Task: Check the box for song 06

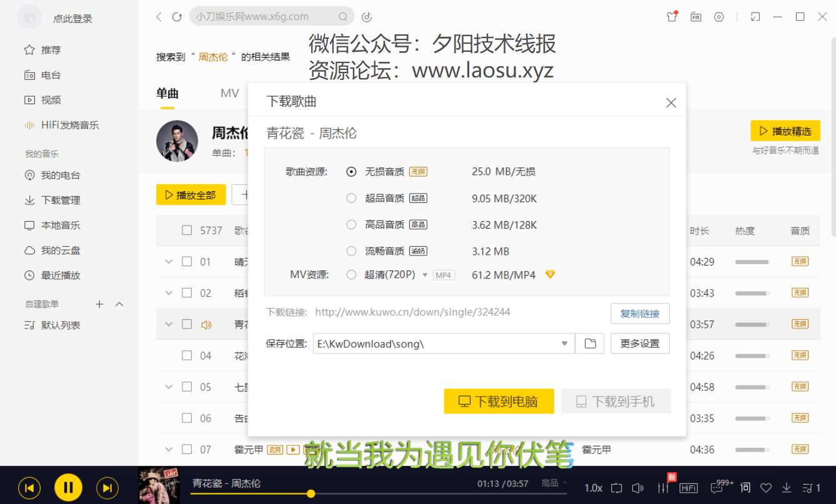Action: point(187,418)
